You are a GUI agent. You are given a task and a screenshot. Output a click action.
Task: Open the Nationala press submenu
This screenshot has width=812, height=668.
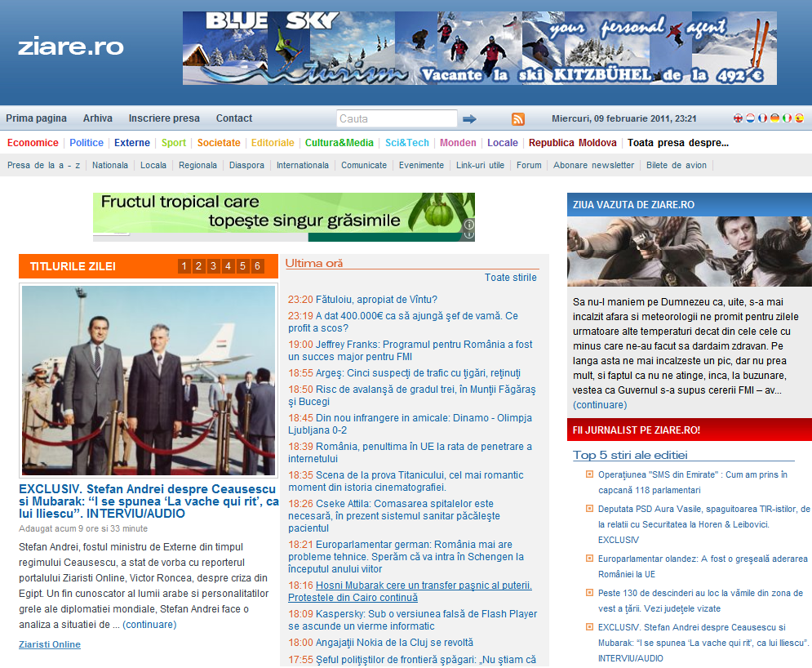[x=110, y=165]
